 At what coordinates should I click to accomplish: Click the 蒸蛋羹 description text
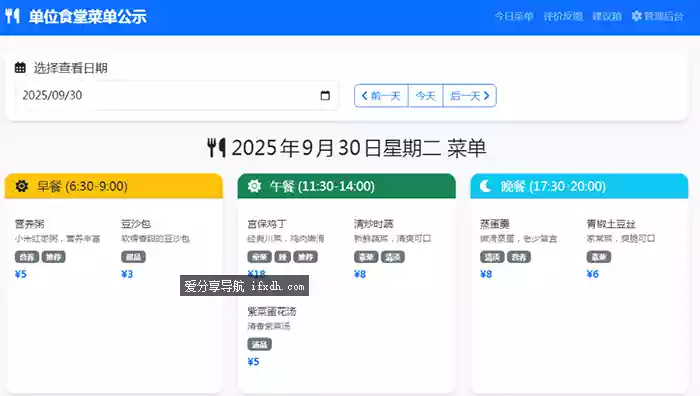pyautogui.click(x=518, y=238)
